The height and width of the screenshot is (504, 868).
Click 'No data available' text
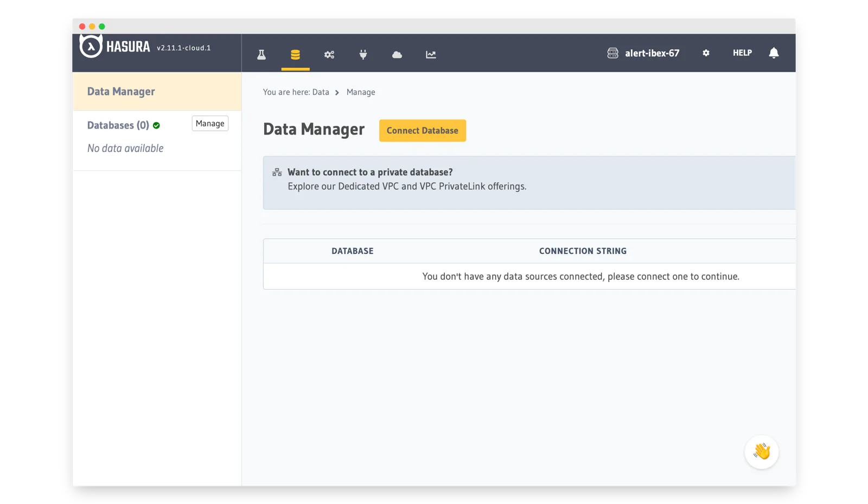125,148
